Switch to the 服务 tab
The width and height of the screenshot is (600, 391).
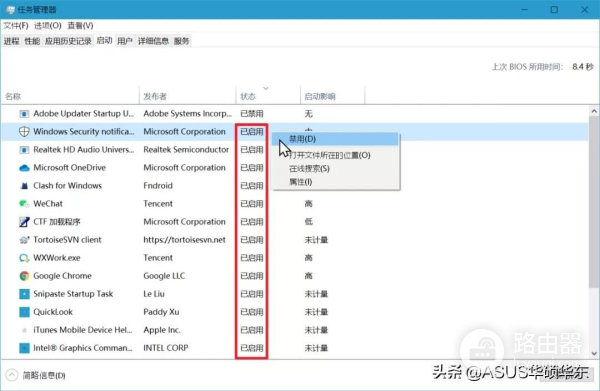(x=181, y=41)
